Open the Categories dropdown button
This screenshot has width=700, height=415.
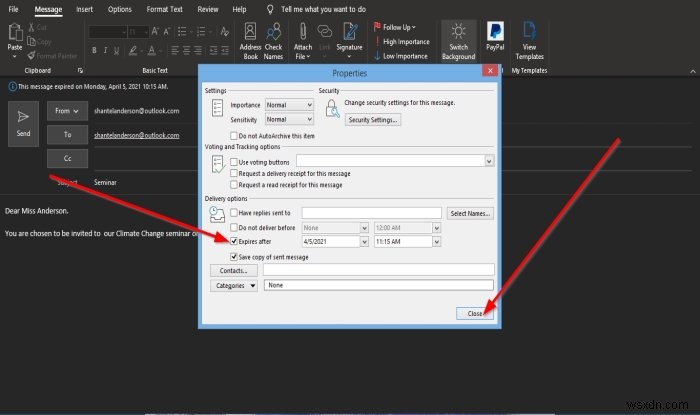point(234,286)
